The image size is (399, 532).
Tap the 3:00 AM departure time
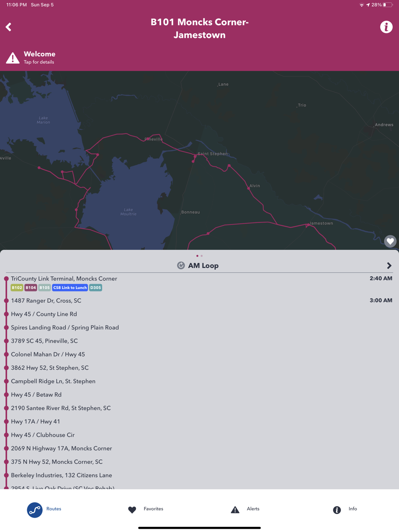381,300
